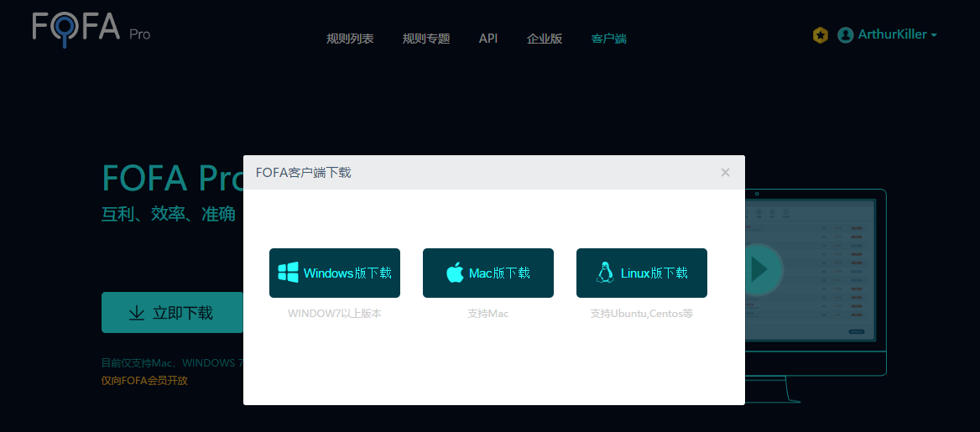Expand the ArthurKiller account dropdown
This screenshot has width=980, height=432.
click(x=898, y=34)
